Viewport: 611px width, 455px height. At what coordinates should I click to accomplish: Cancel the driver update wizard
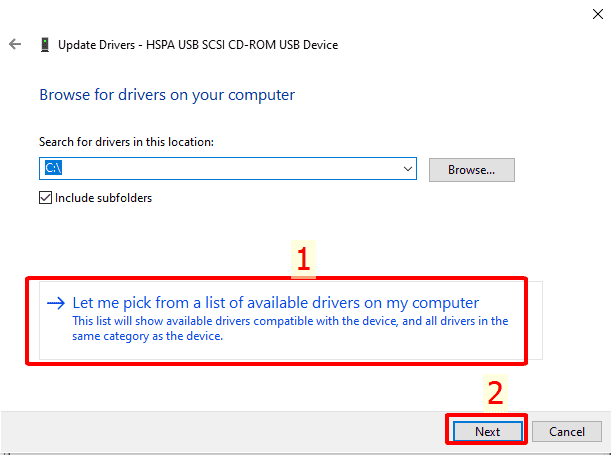coord(567,431)
